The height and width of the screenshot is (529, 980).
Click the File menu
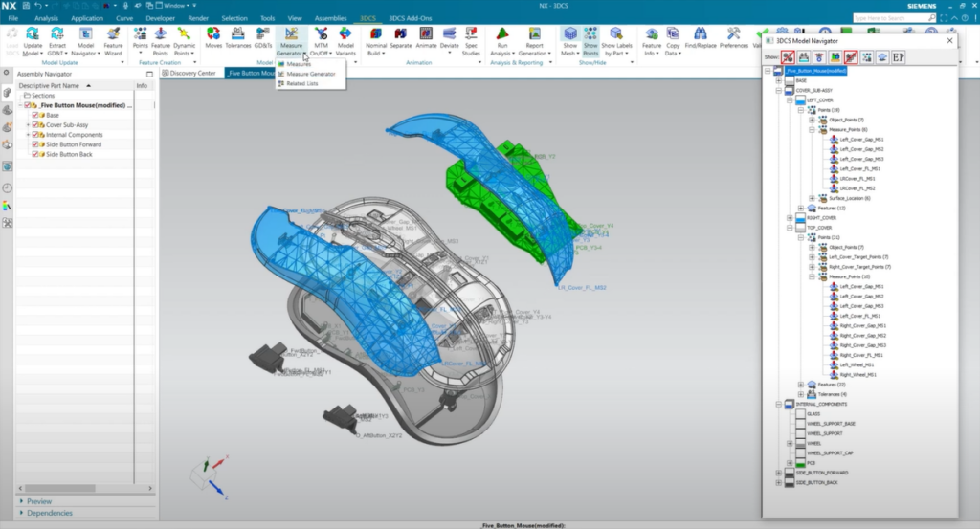point(13,18)
